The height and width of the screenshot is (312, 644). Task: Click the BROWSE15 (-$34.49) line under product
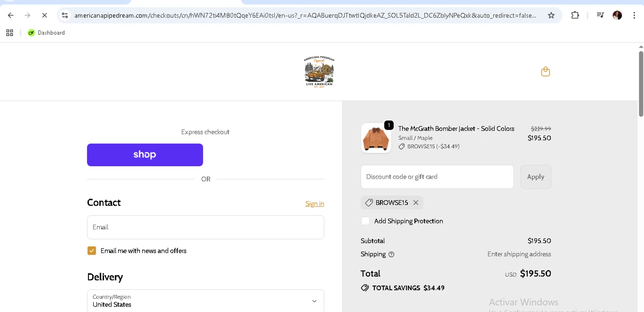pos(429,146)
